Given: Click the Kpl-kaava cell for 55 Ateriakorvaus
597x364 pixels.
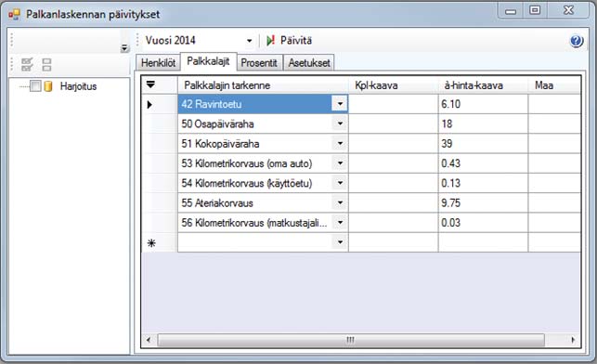Looking at the screenshot, I should click(394, 203).
